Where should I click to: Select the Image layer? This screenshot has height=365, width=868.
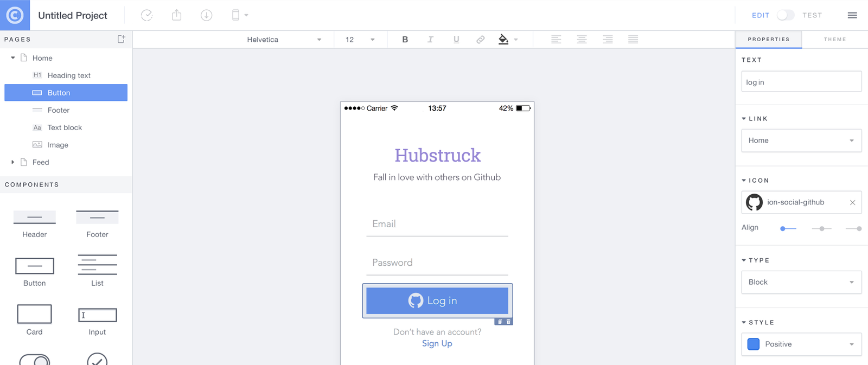[x=58, y=145]
